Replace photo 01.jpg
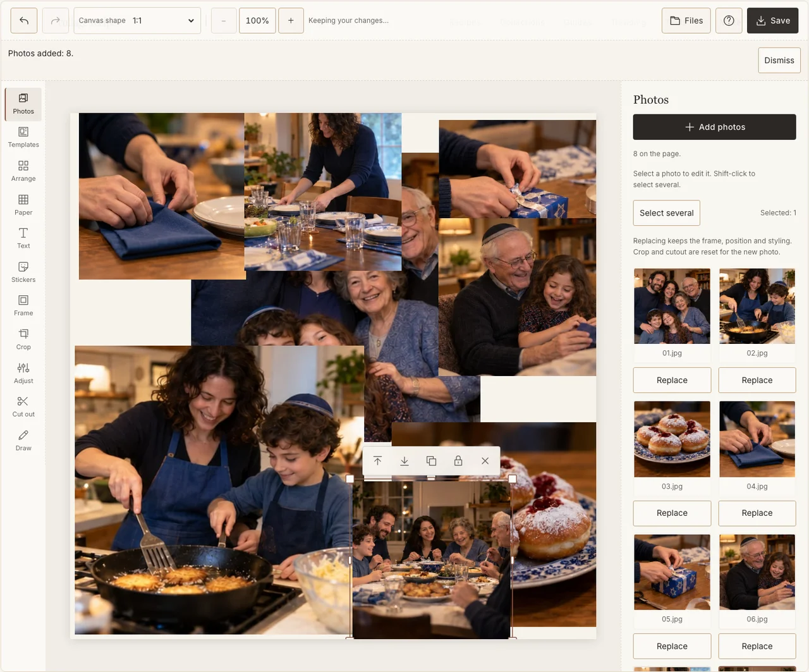This screenshot has height=672, width=809. click(672, 380)
